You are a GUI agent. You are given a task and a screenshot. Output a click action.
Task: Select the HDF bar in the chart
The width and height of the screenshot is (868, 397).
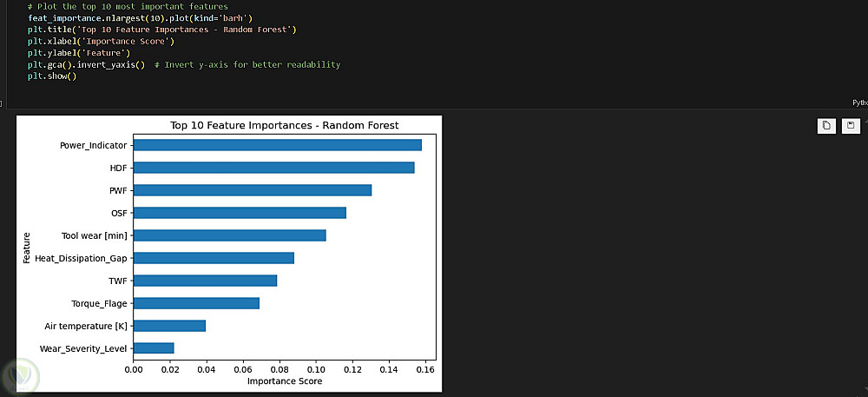(274, 168)
